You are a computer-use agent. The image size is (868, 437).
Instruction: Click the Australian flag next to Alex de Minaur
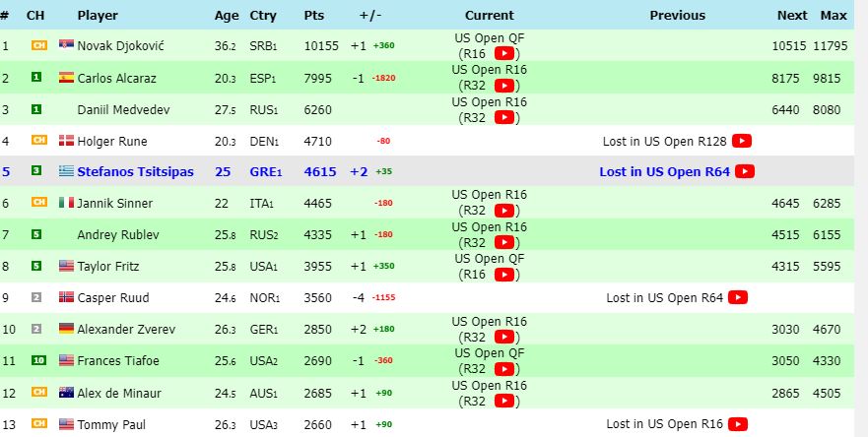66,393
